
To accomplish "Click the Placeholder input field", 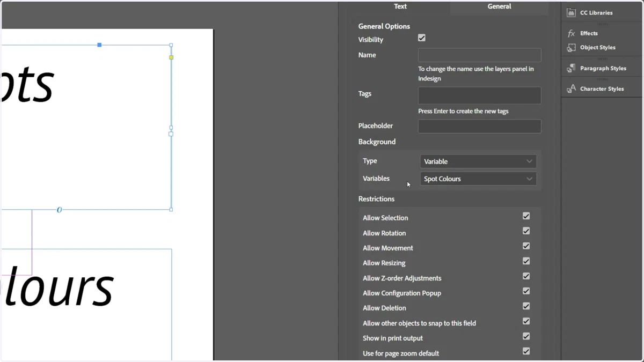I will click(480, 126).
